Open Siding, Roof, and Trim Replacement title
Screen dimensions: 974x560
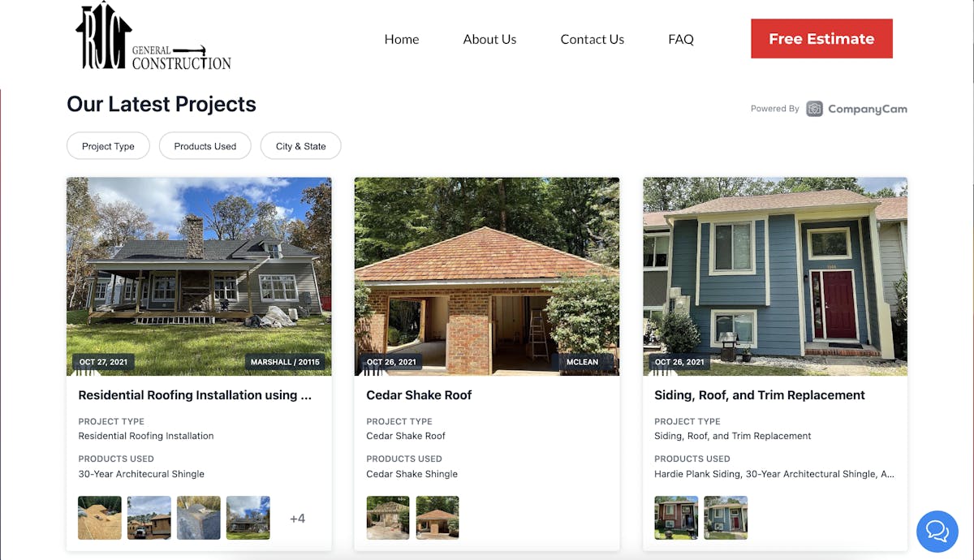tap(760, 395)
